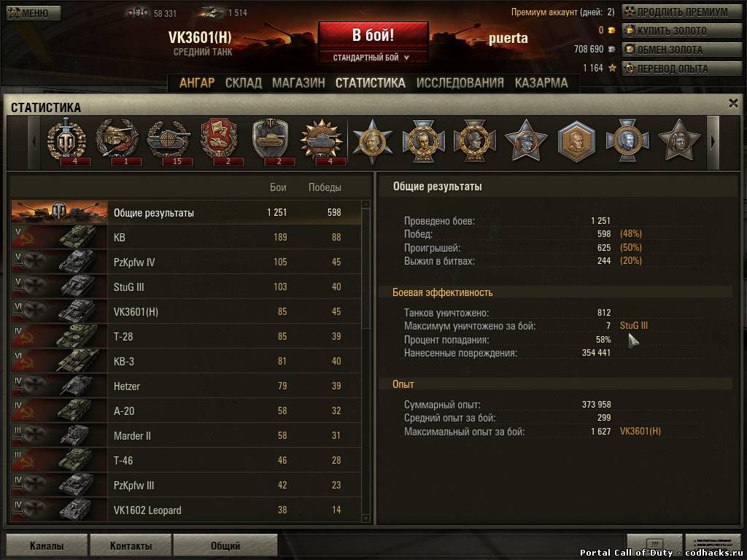
Task: Show previous medals with left arrow
Action: 34,142
